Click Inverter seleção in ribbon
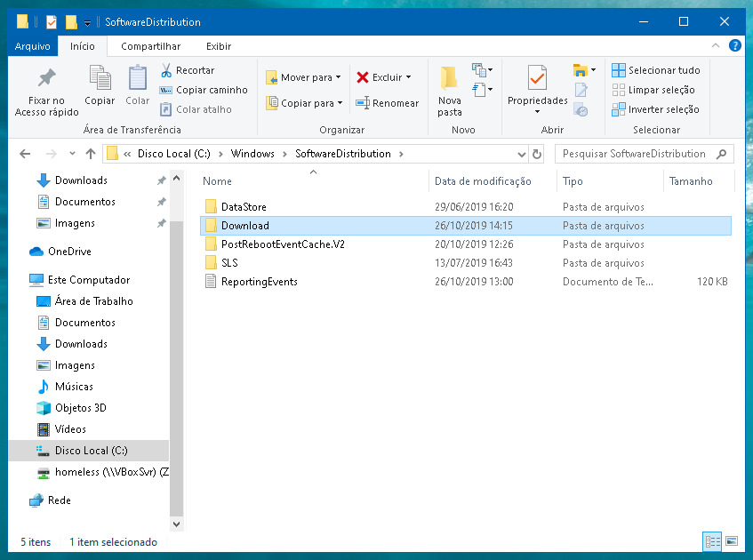The image size is (753, 560). pos(655,109)
